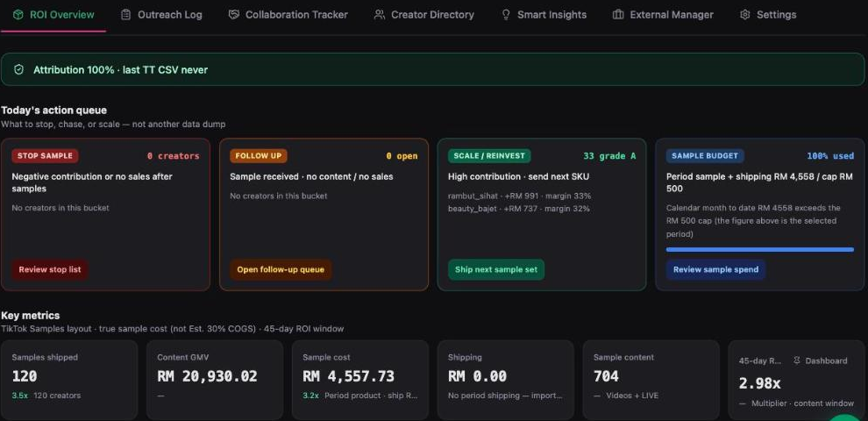The width and height of the screenshot is (868, 421).
Task: Click the '100% used' label
Action: [830, 156]
